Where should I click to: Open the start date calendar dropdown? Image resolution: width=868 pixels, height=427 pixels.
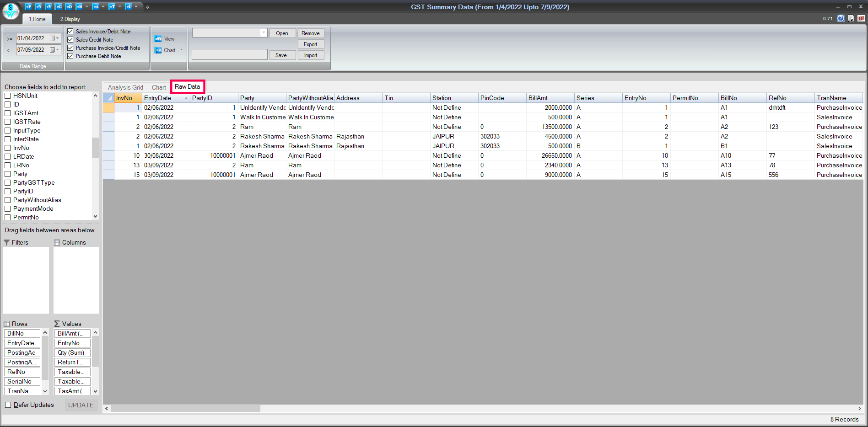point(54,38)
